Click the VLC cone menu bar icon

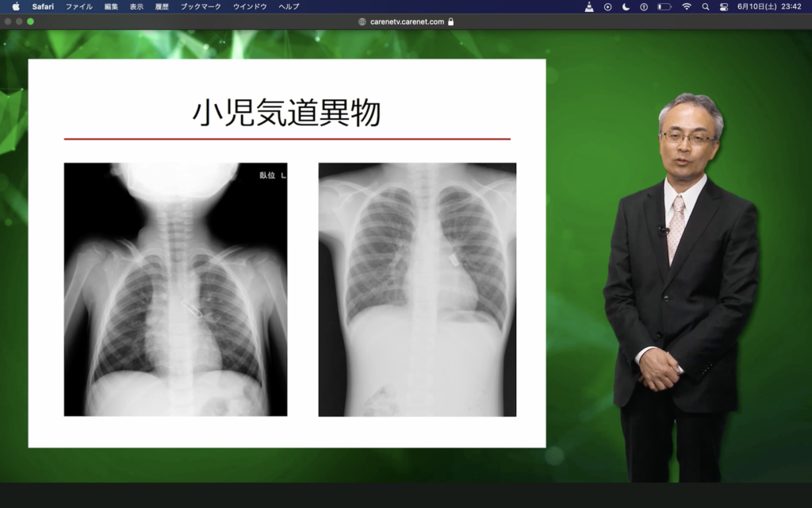click(589, 6)
